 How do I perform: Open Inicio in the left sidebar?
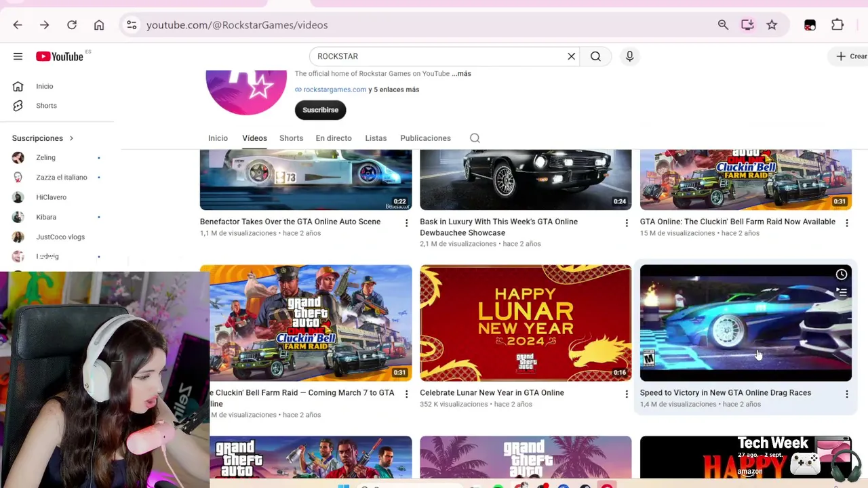pos(45,86)
